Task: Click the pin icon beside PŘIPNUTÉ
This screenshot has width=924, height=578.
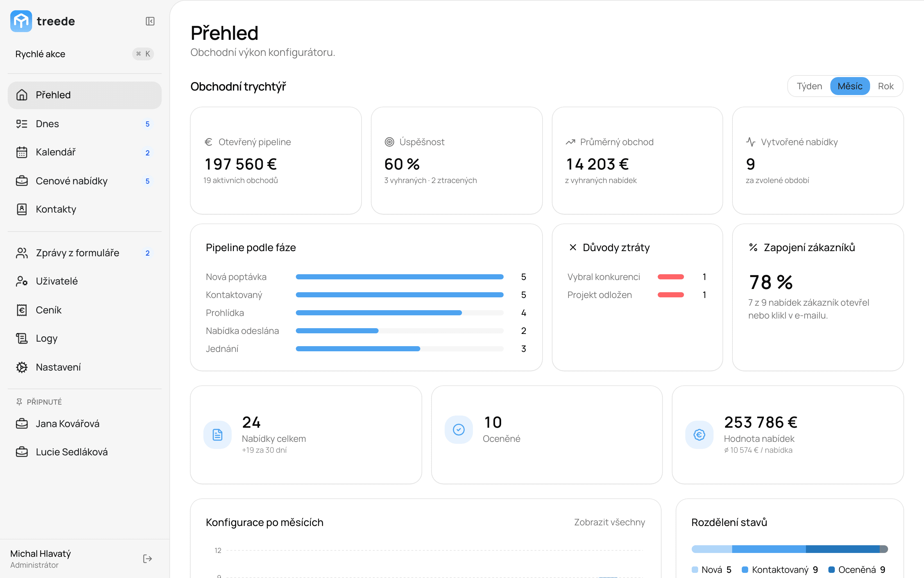Action: pyautogui.click(x=19, y=402)
